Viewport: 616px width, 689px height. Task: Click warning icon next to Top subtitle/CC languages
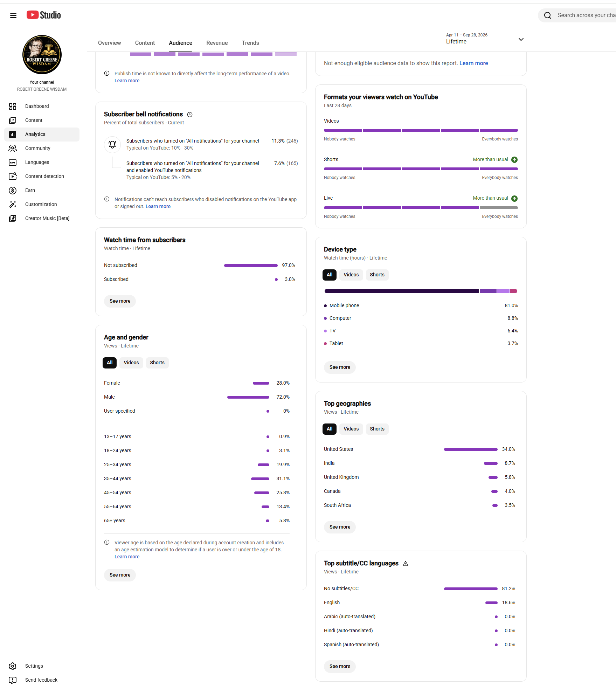point(406,564)
